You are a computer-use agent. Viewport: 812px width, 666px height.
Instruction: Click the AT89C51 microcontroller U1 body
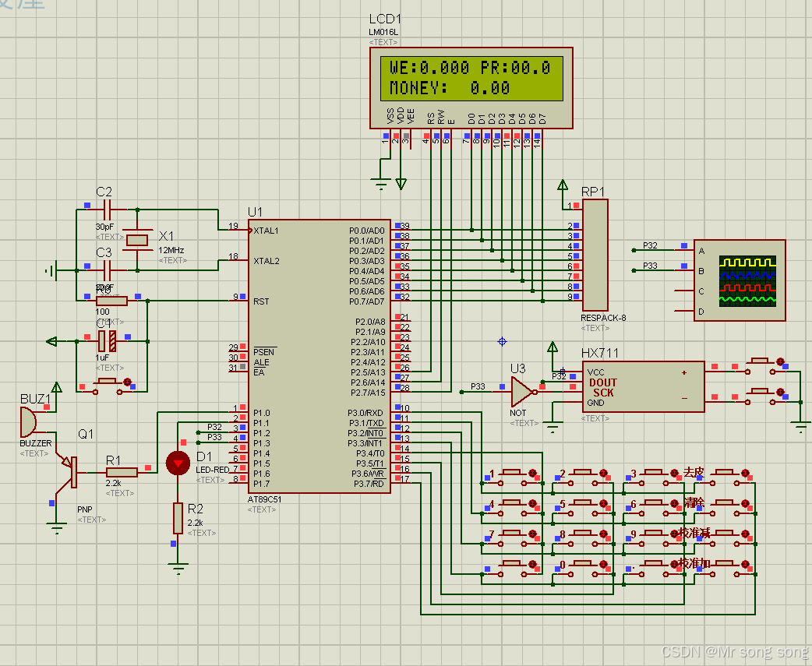point(319,356)
